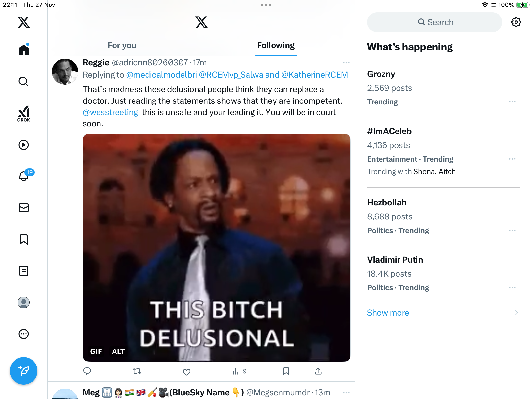Like Reggie's post
Screen dimensions: 532x399
point(187,372)
